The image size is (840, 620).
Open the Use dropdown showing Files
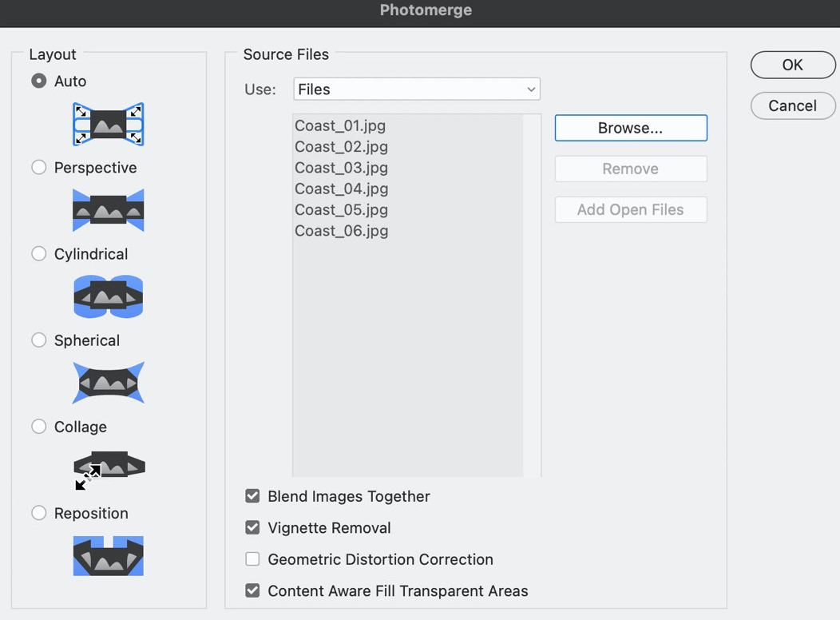click(x=417, y=89)
